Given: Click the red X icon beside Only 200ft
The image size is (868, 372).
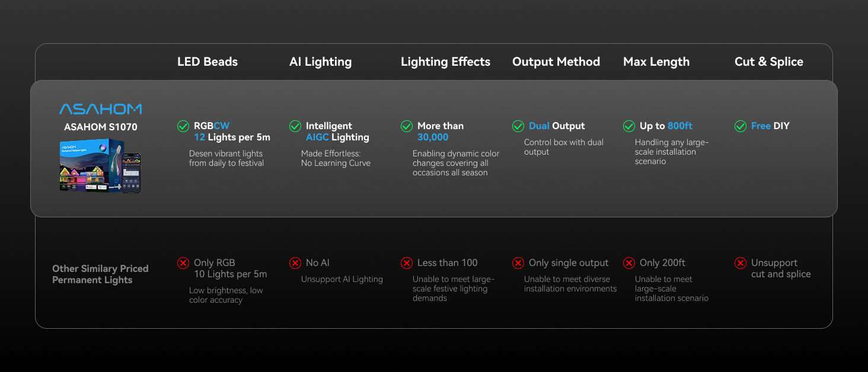Looking at the screenshot, I should (629, 263).
